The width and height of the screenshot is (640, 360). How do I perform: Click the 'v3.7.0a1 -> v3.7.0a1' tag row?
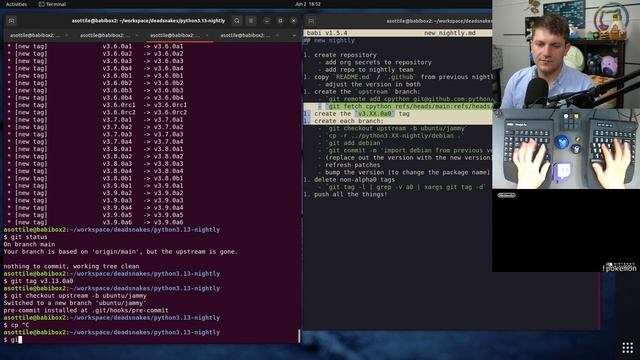pyautogui.click(x=95, y=120)
